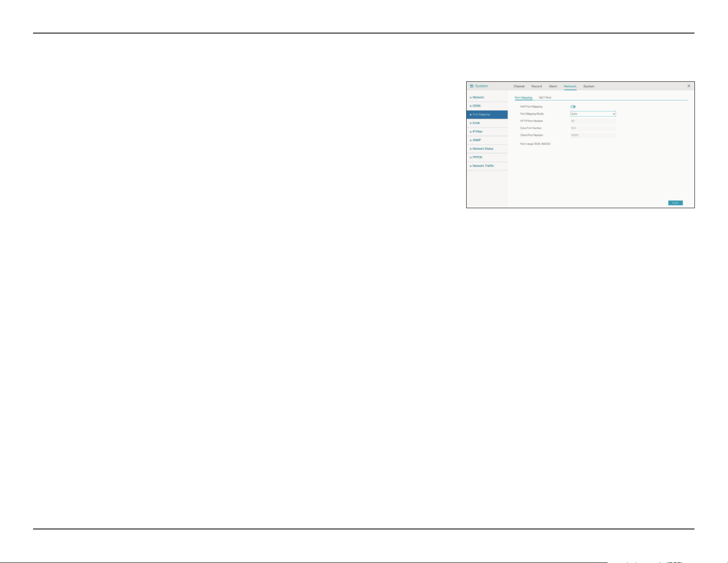Screen dimensions: 728x563
Task: Expand the Email sidebar item
Action: click(x=487, y=123)
